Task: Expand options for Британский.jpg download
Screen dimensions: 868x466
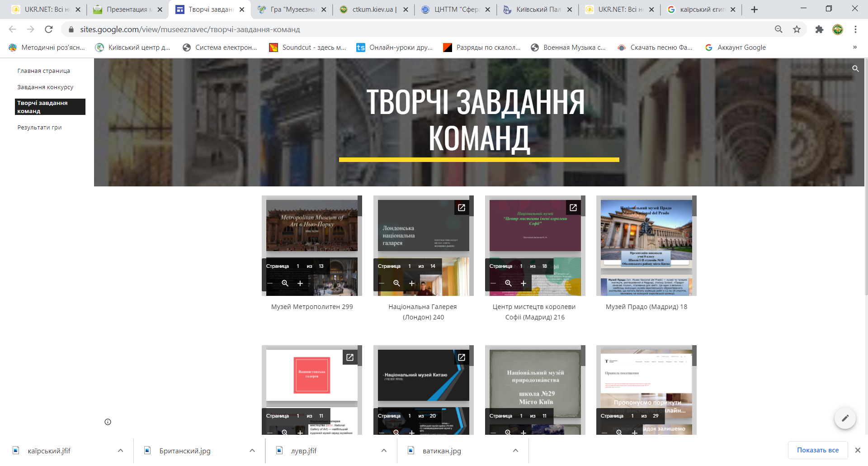Action: coord(252,451)
